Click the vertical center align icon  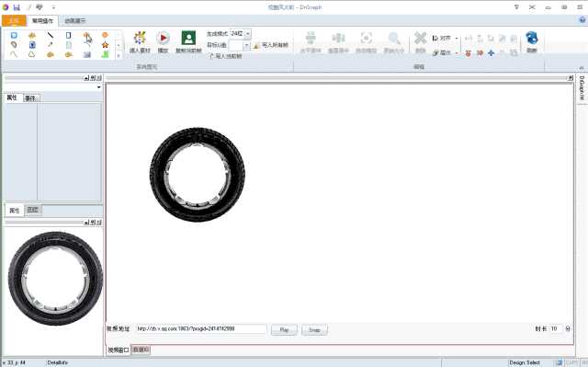[x=338, y=38]
